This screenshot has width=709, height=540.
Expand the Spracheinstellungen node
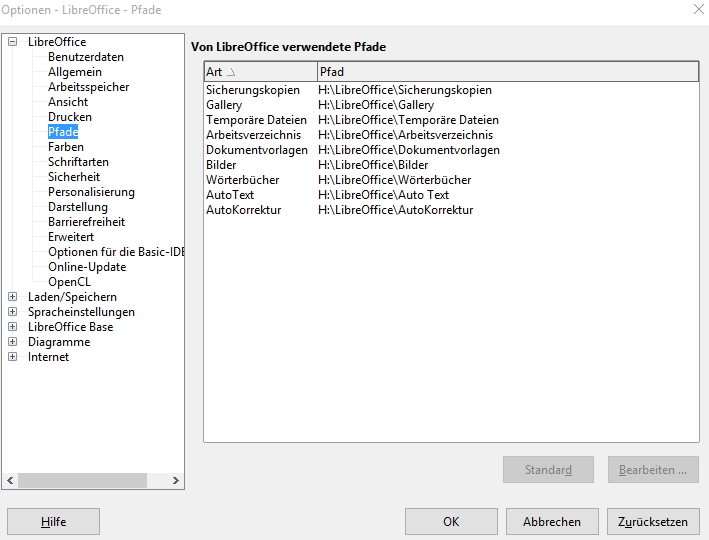13,312
